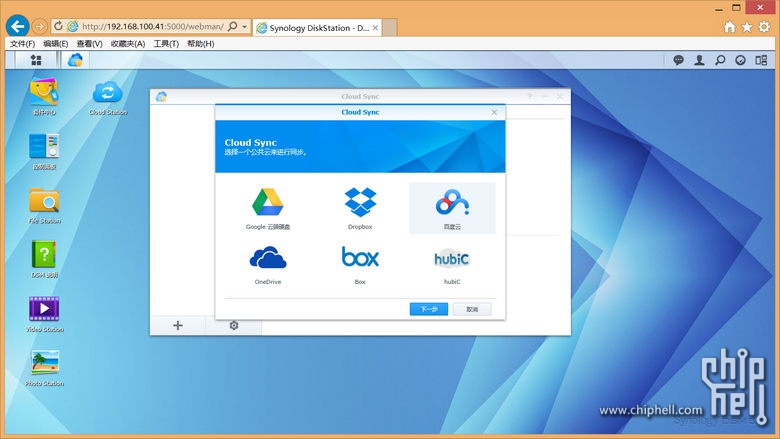
Task: Select Dropbox cloud provider
Action: tap(360, 208)
